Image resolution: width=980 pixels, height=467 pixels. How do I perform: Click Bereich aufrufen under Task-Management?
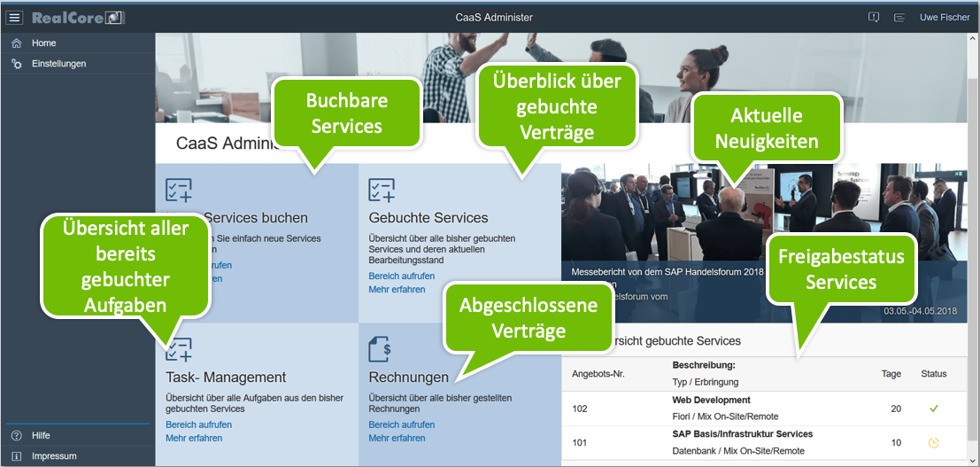pyautogui.click(x=198, y=425)
